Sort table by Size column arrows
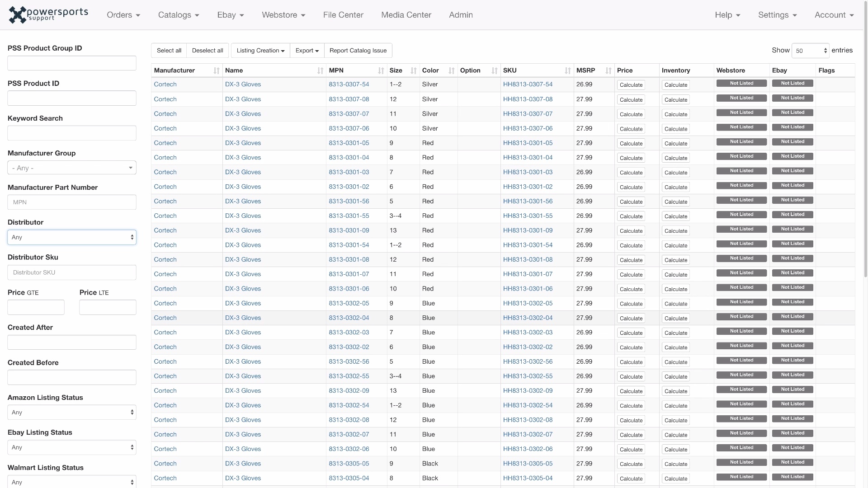Image resolution: width=868 pixels, height=488 pixels. [413, 70]
